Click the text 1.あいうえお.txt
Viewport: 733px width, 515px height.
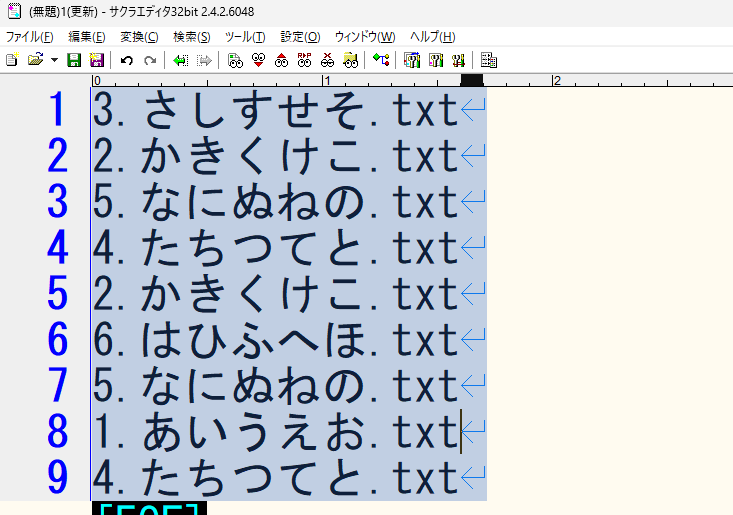[275, 431]
